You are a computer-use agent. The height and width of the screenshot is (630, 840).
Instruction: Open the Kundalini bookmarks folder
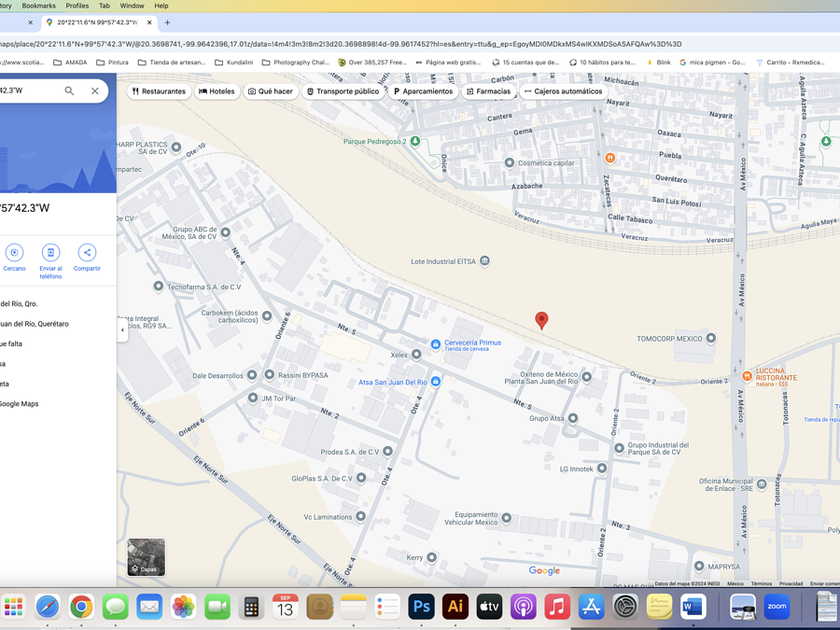(234, 62)
